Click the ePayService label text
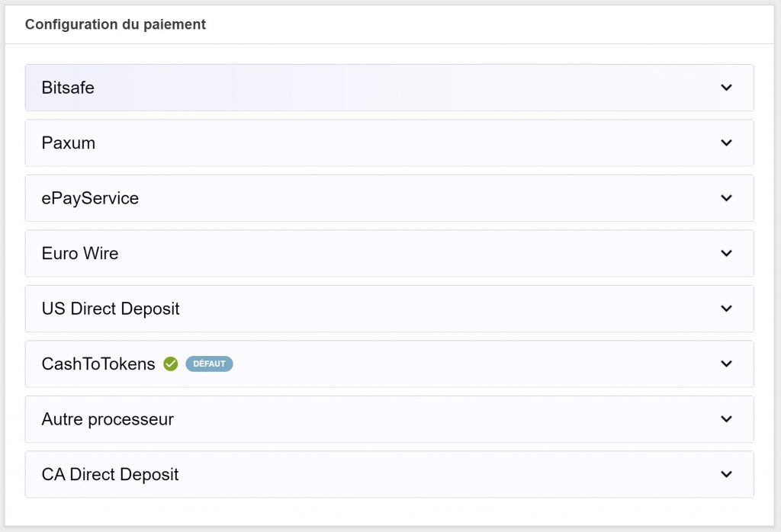This screenshot has height=532, width=781. click(x=90, y=198)
